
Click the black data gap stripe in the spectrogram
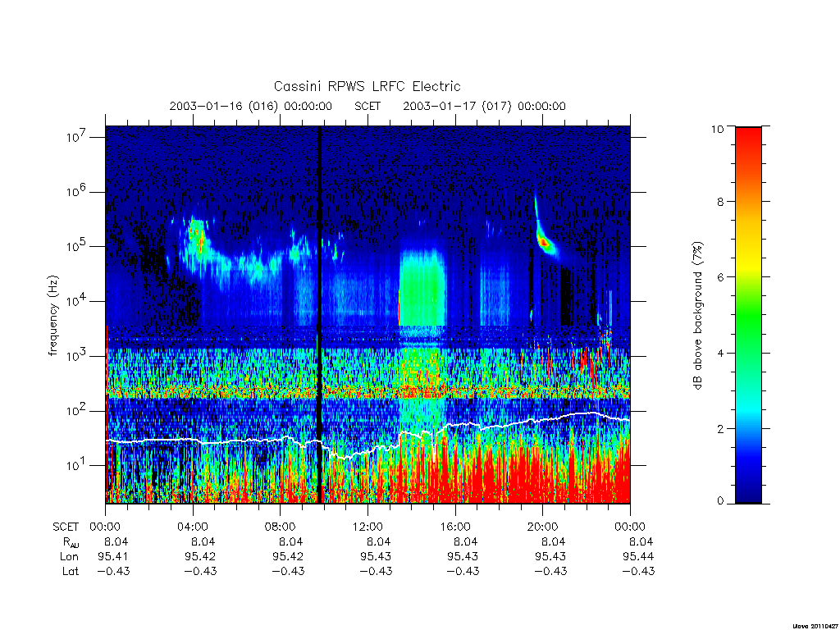(321, 314)
